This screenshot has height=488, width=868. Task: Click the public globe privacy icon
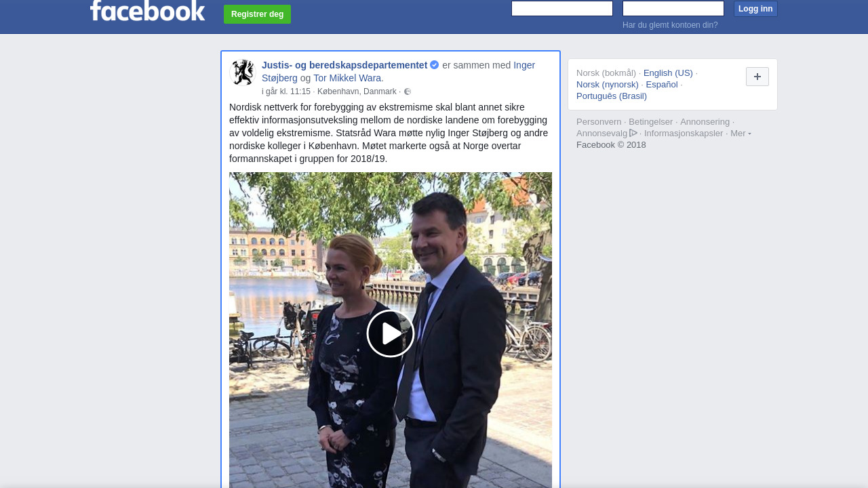(x=408, y=92)
